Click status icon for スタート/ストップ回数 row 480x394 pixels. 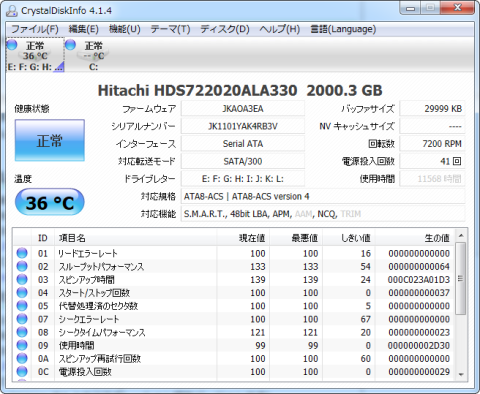pyautogui.click(x=22, y=292)
